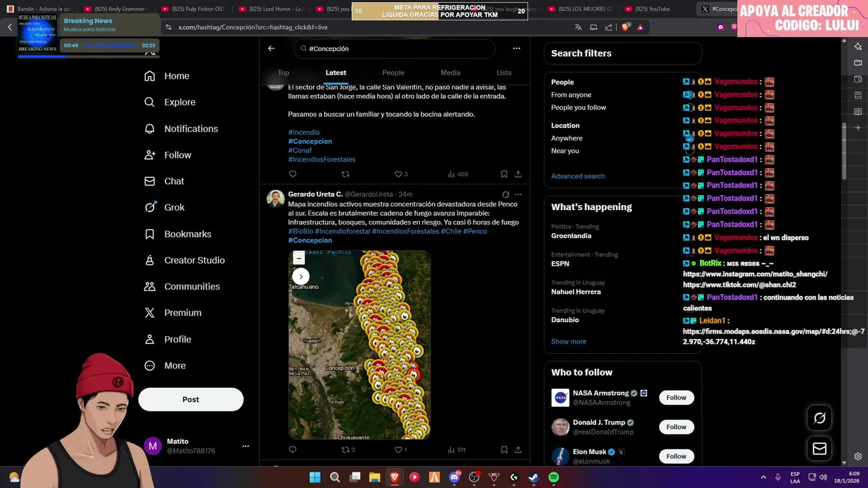Zoom out the fire map with the minus button
Screen dimensions: 868x488
[x=298, y=258]
